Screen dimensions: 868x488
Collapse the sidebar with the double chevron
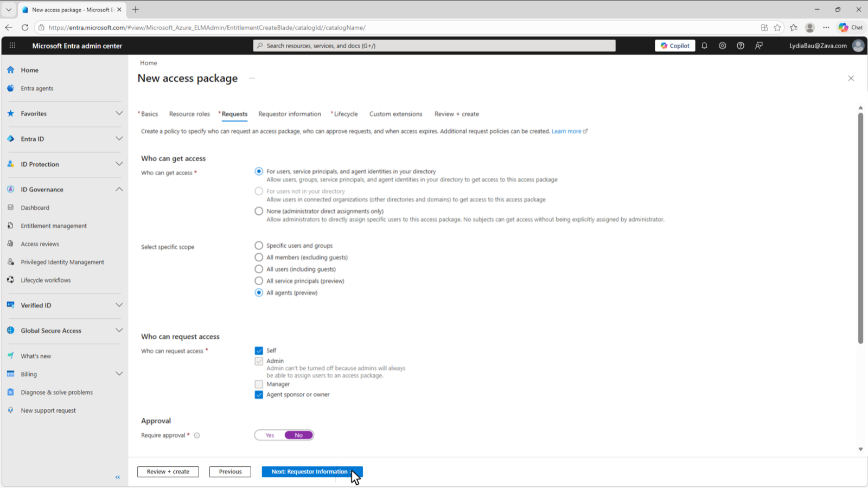coord(118,477)
